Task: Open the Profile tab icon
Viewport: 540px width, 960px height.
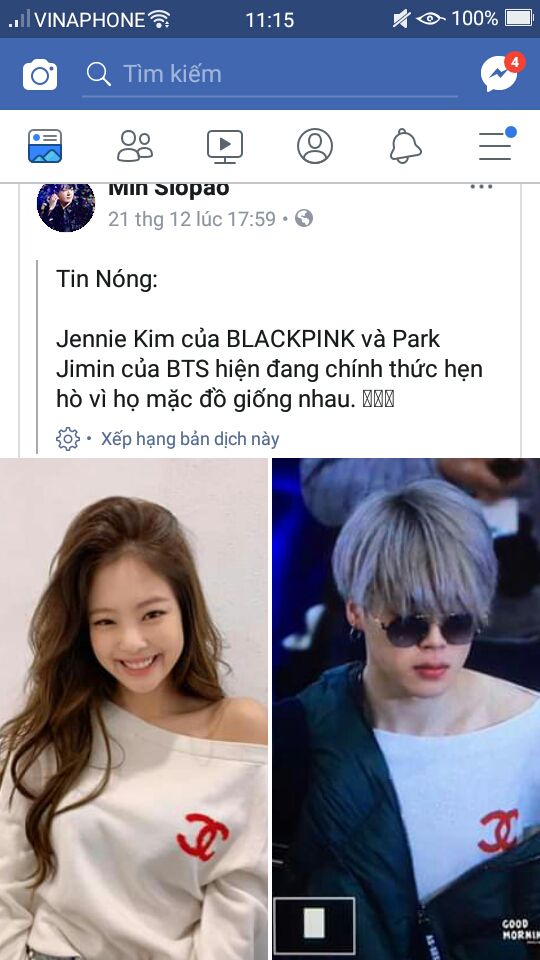Action: (x=315, y=146)
